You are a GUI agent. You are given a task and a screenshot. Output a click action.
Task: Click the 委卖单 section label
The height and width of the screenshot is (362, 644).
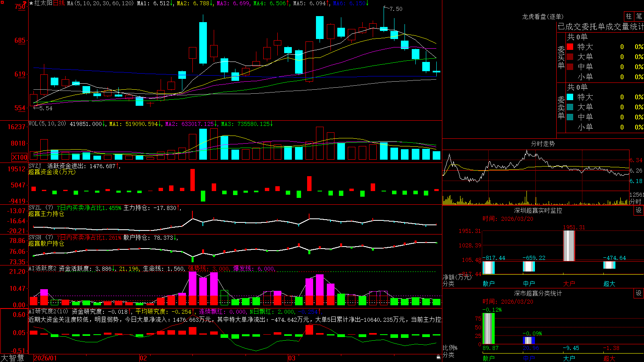pos(561,107)
